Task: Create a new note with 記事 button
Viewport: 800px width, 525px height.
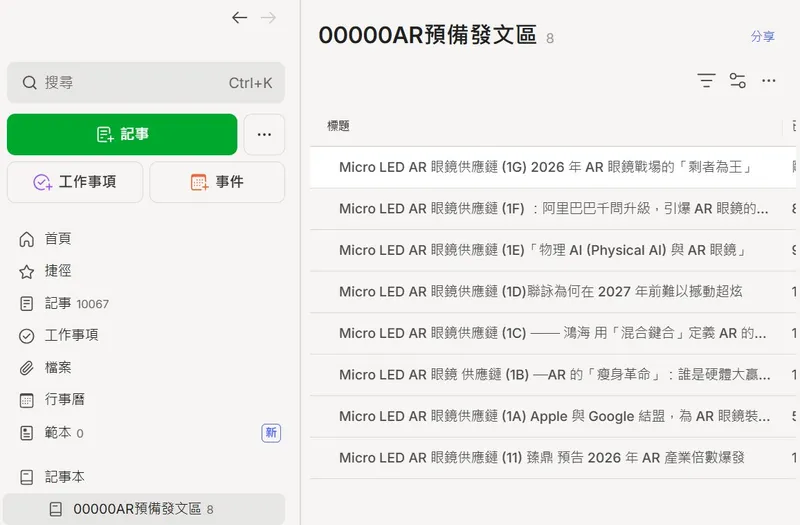Action: 122,134
